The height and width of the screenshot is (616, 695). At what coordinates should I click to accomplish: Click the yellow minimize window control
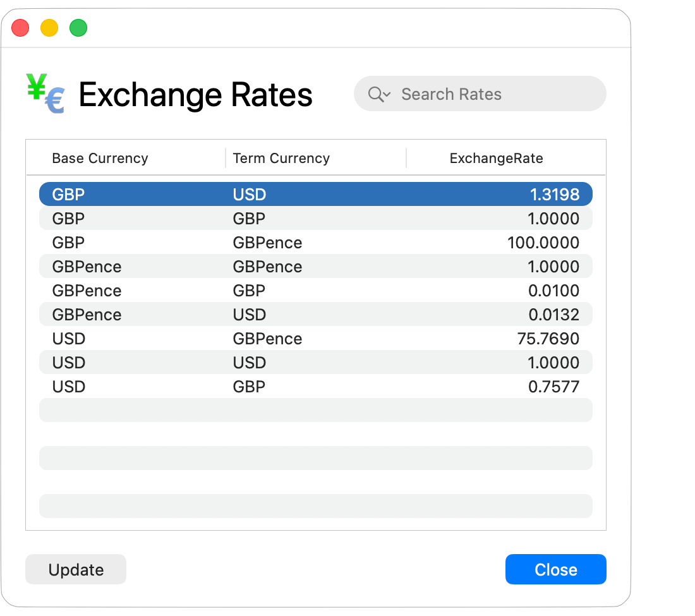49,28
